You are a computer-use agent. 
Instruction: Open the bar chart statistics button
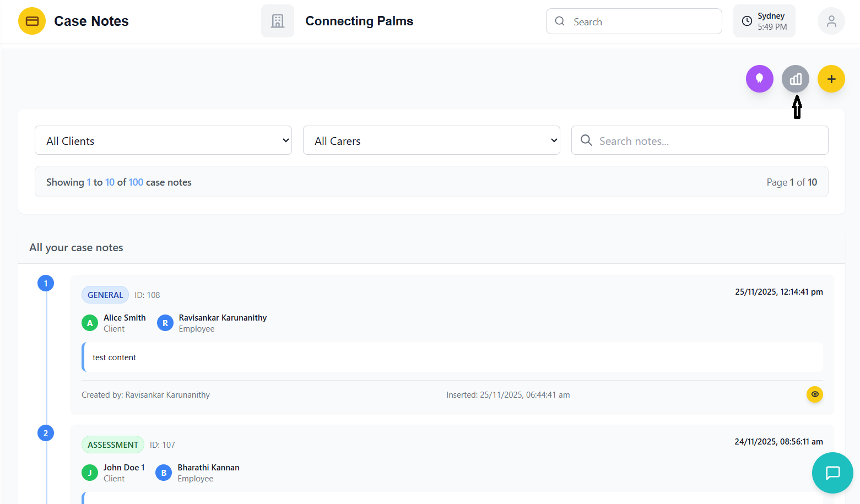tap(795, 79)
